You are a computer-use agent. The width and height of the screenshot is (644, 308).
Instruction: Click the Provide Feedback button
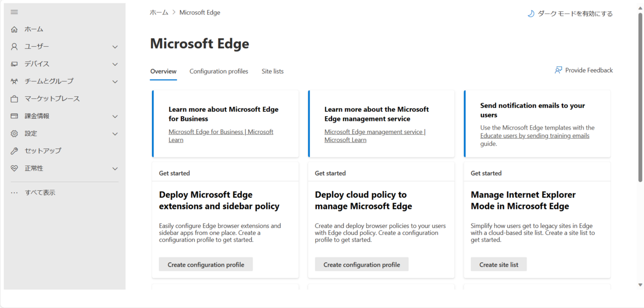point(583,70)
